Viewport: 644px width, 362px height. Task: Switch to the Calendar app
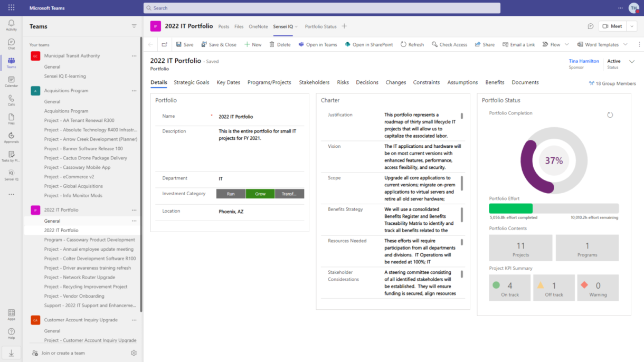(11, 81)
